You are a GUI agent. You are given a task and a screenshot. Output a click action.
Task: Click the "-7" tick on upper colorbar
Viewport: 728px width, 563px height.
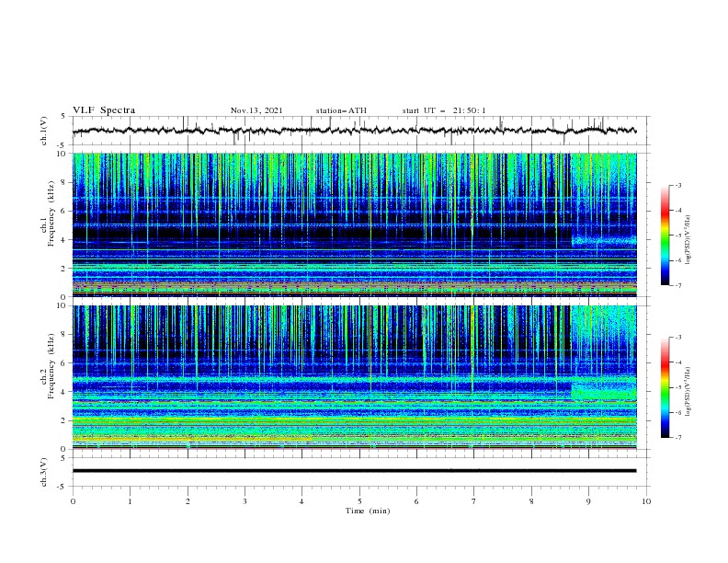(x=677, y=285)
